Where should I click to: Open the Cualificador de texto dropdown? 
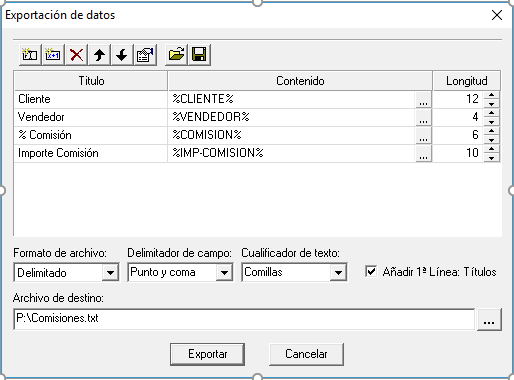pyautogui.click(x=338, y=273)
